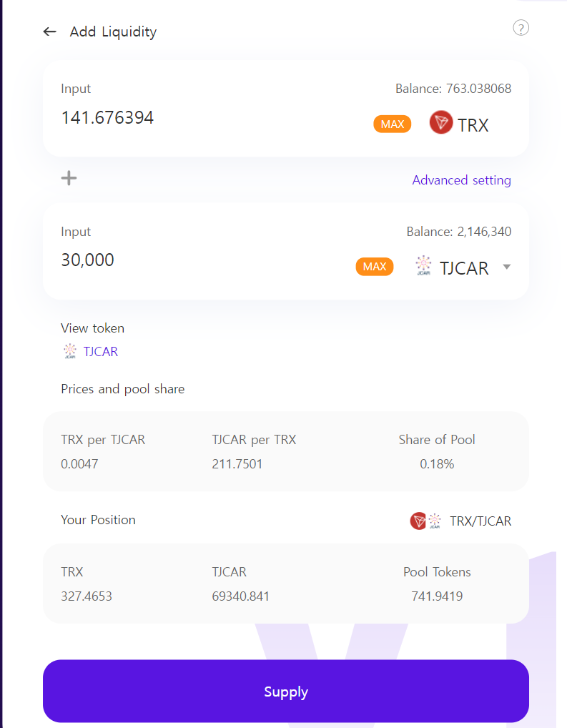Click the plus sign between inputs
The height and width of the screenshot is (728, 567).
[69, 178]
